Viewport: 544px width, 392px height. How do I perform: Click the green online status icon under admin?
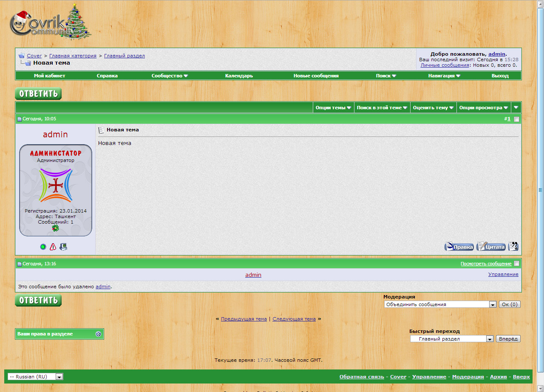(x=43, y=247)
